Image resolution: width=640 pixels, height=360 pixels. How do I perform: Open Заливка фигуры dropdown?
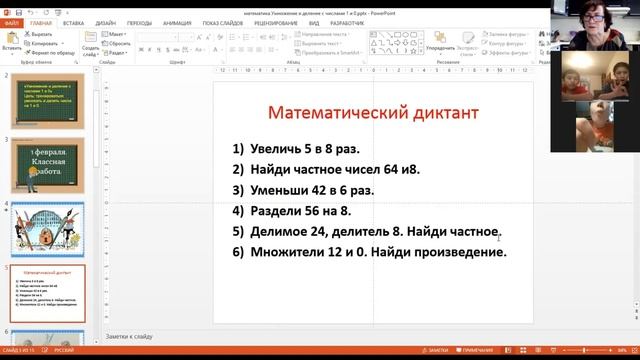(505, 34)
